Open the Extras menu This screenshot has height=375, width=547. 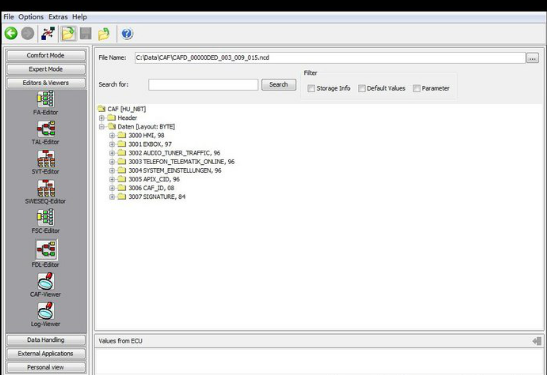point(58,17)
